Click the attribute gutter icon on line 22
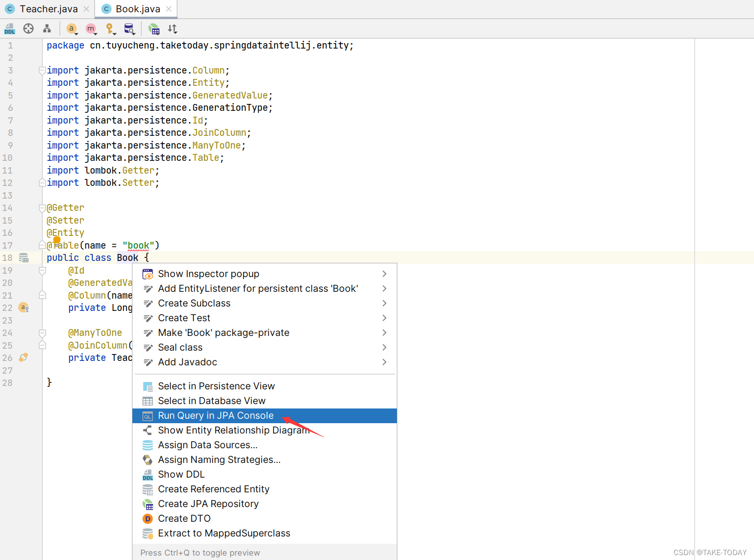Screen dimensions: 754x560 (24, 308)
